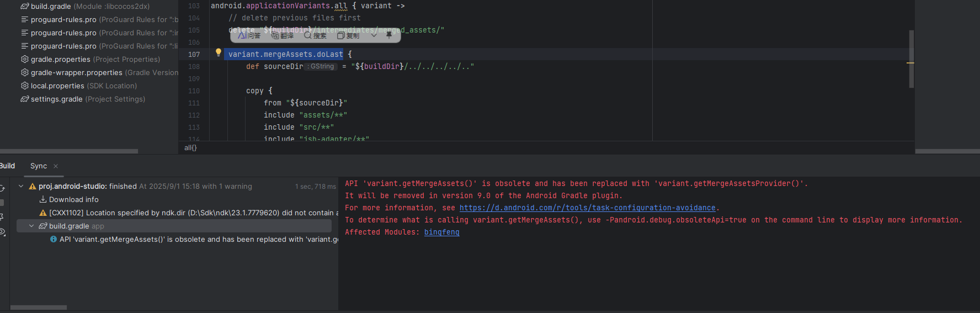Viewport: 980px width, 313px height.
Task: Open the task-configuration-avoidance link
Action: click(587, 208)
